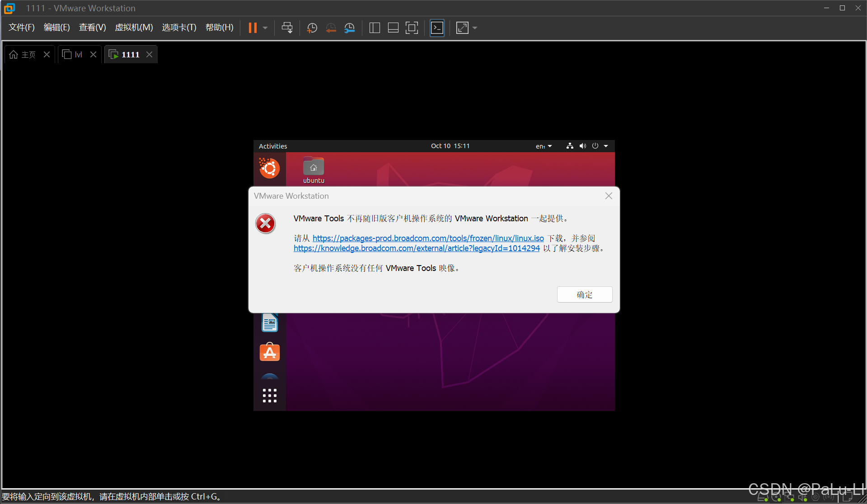
Task: Open the snapshot manager wrench icon
Action: point(350,28)
